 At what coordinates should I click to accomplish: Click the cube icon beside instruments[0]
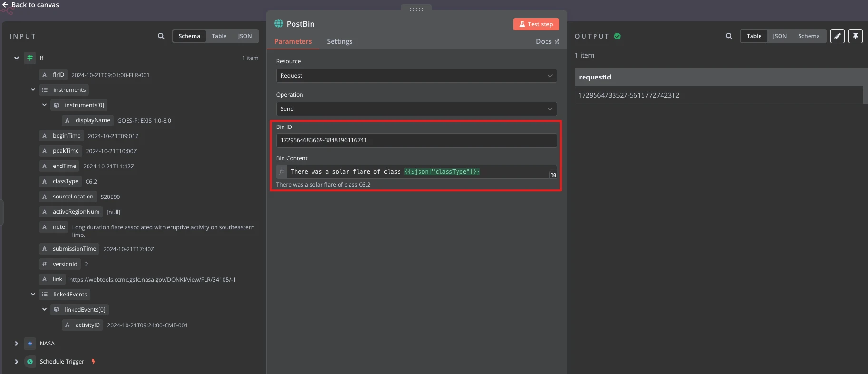click(56, 105)
